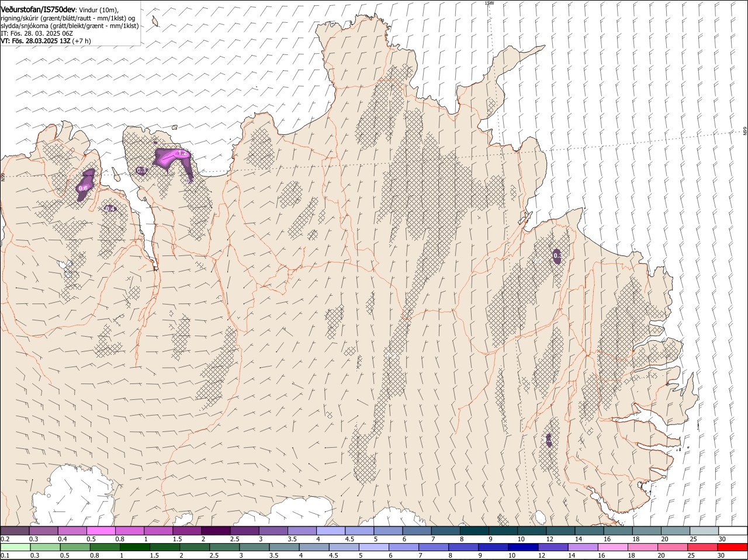Click the 'slydda/snjókoma' legend description line

(x=70, y=26)
